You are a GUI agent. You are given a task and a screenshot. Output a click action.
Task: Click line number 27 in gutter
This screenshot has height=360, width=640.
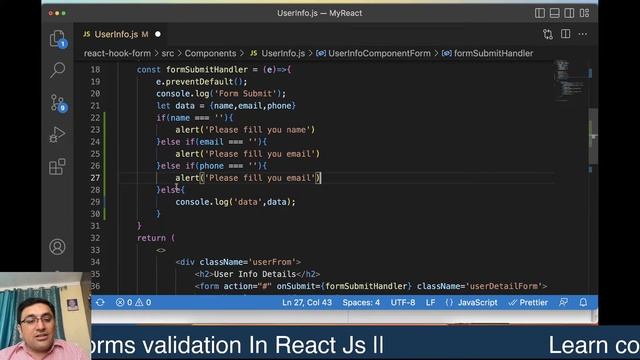coord(95,178)
